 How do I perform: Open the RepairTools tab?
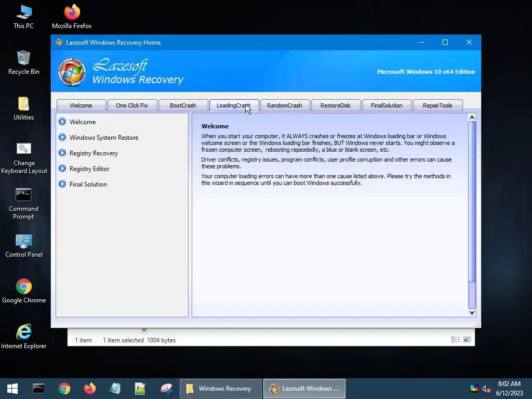point(437,105)
